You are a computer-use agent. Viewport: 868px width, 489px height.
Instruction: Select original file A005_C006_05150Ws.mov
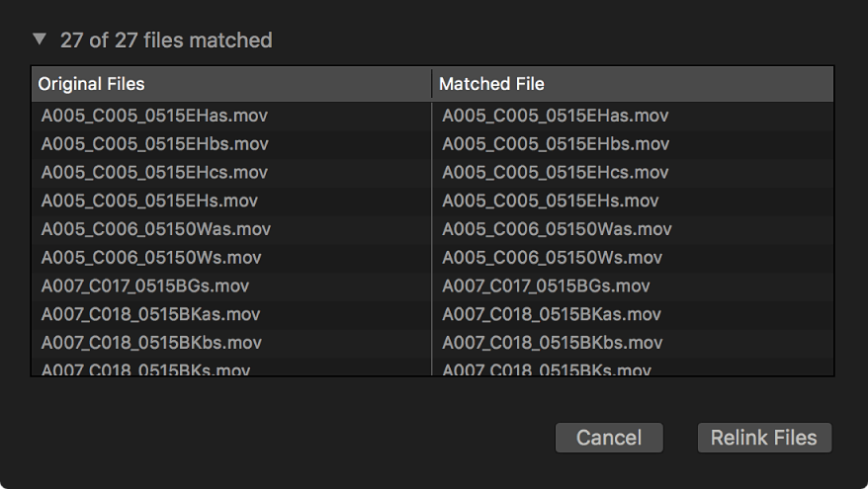150,258
